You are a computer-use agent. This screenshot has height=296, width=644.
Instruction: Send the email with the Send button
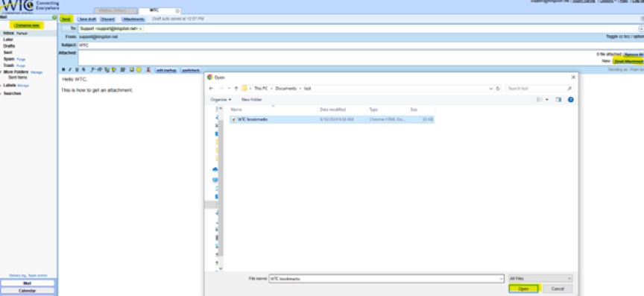pos(66,19)
